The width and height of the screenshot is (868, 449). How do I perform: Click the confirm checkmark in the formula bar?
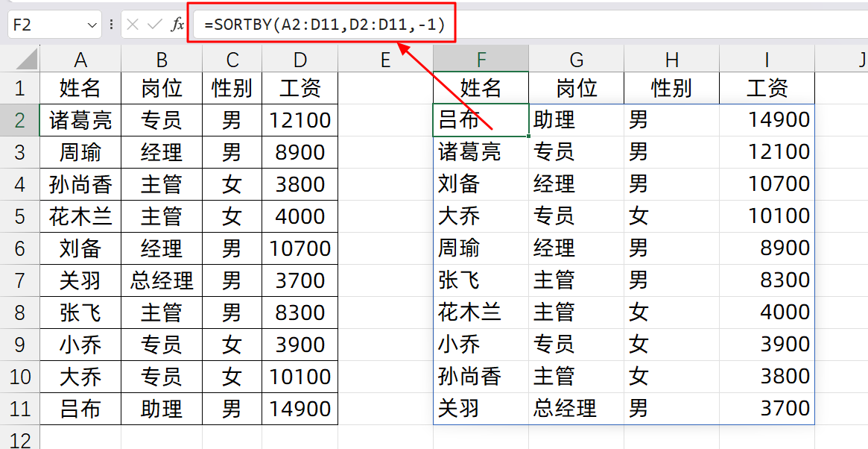click(154, 25)
